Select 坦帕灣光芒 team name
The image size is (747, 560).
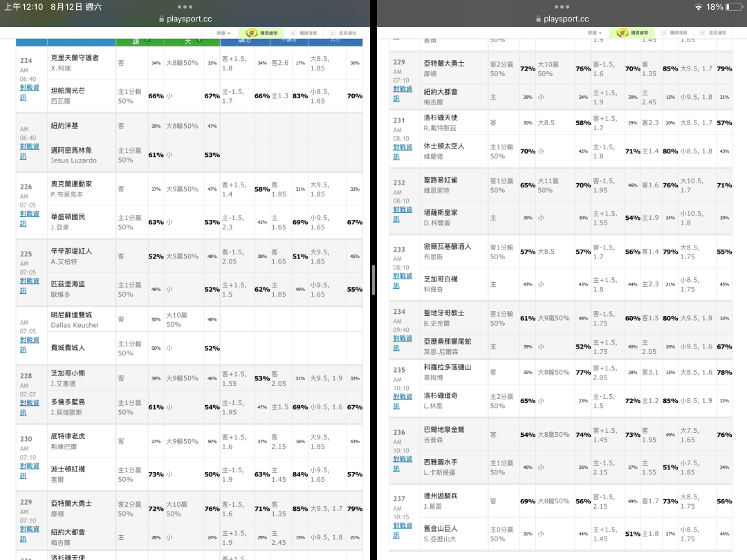(68, 91)
